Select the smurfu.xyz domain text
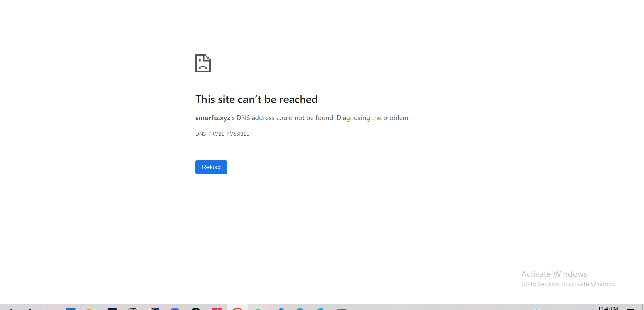 pos(213,118)
